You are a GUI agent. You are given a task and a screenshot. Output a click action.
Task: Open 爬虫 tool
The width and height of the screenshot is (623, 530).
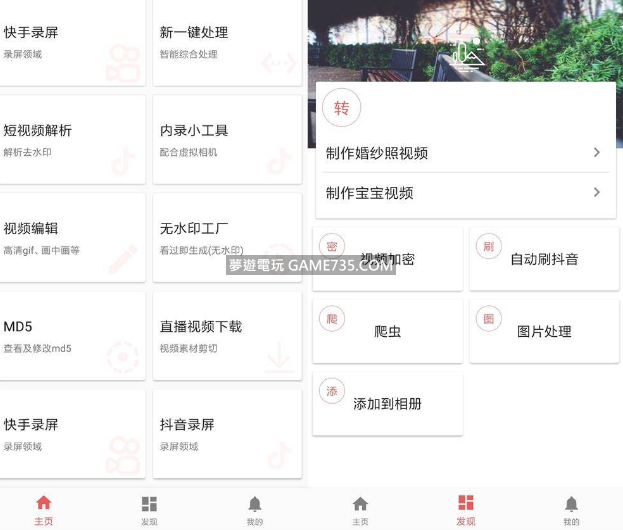tap(388, 331)
